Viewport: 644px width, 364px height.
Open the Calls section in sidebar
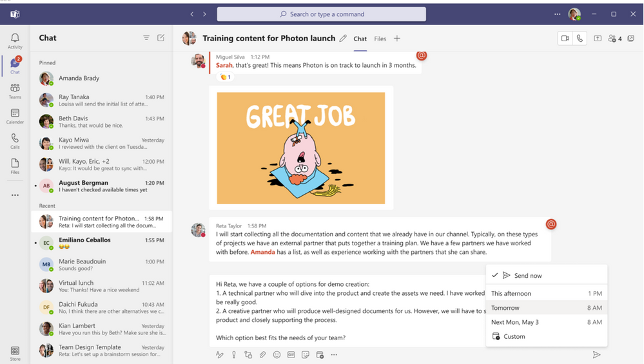[15, 141]
